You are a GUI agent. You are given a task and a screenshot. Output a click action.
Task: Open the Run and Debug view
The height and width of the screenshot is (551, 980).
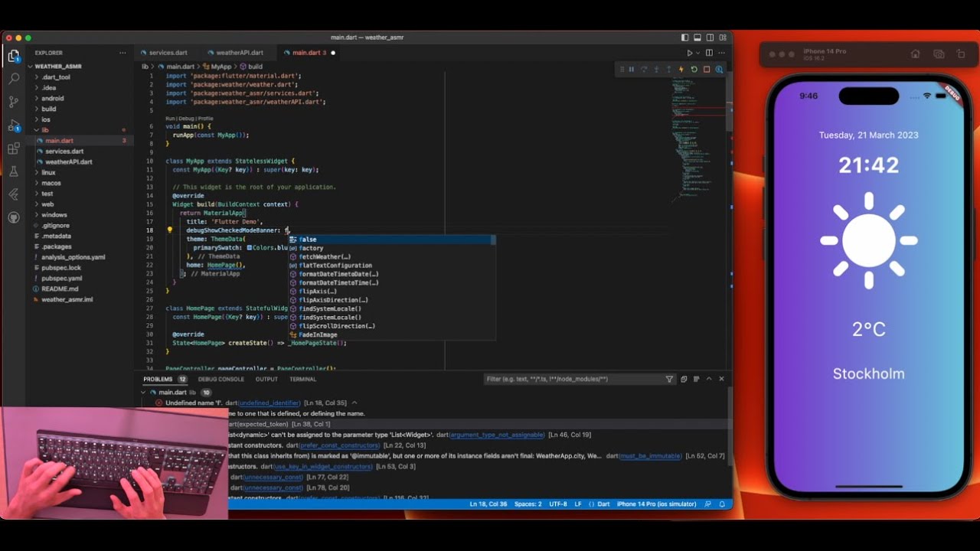click(14, 126)
